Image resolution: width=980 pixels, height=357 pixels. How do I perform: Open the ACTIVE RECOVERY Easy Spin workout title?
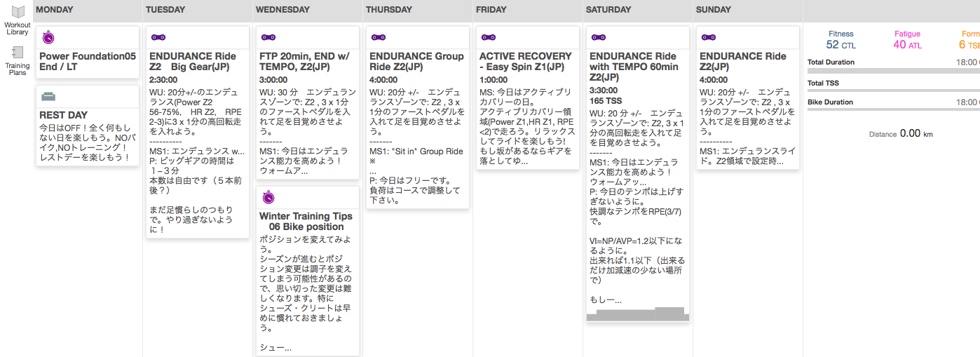pos(525,61)
